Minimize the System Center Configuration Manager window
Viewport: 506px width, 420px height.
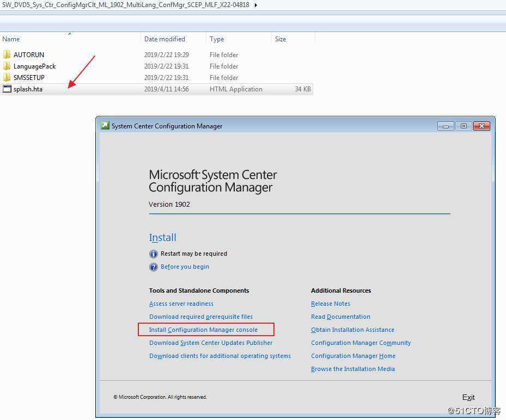[x=446, y=126]
